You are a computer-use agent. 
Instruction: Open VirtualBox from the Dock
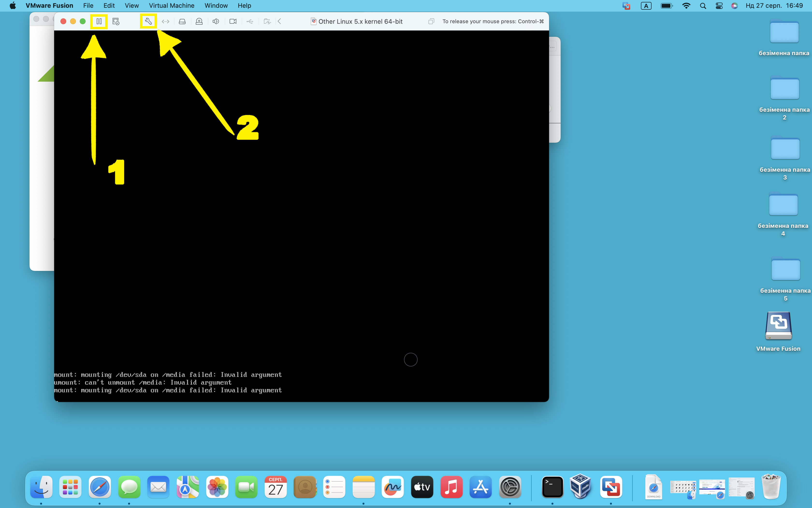click(580, 486)
